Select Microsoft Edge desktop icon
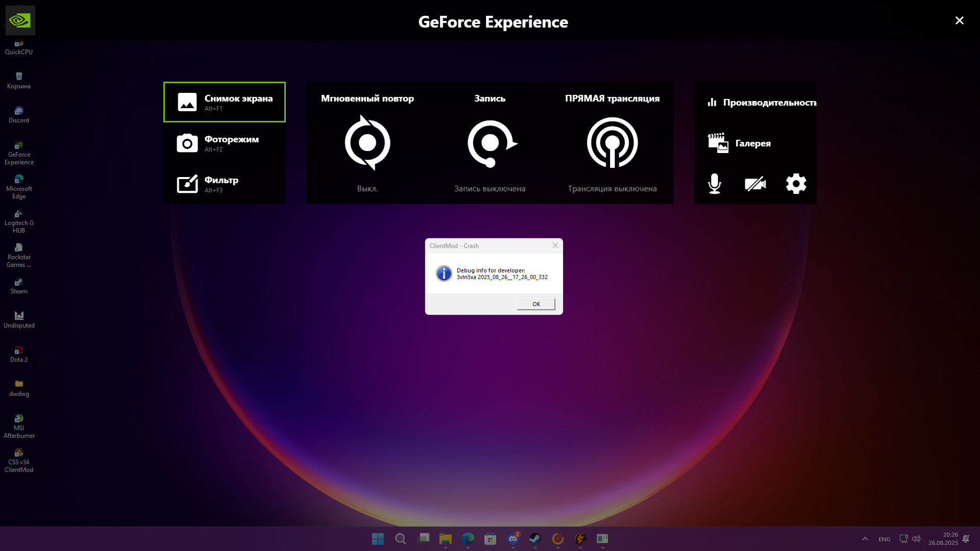Screen dimensions: 980x551 click(x=19, y=187)
